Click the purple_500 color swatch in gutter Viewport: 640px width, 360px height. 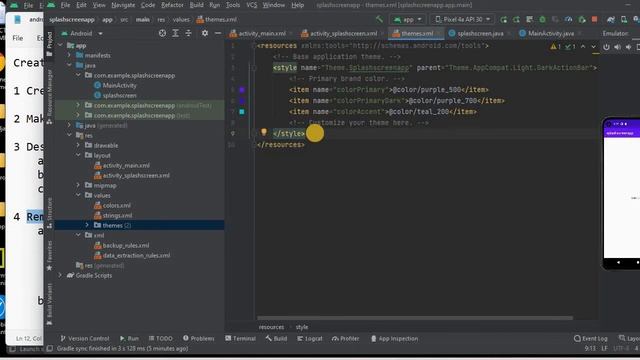pos(242,89)
